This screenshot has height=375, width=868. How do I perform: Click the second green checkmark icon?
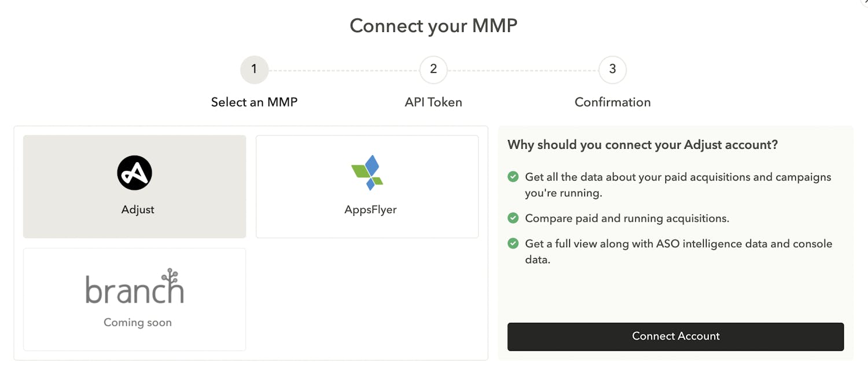[x=513, y=218]
